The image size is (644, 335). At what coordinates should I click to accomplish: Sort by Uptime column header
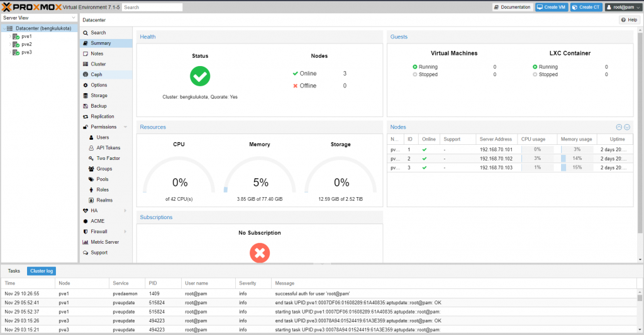click(615, 139)
